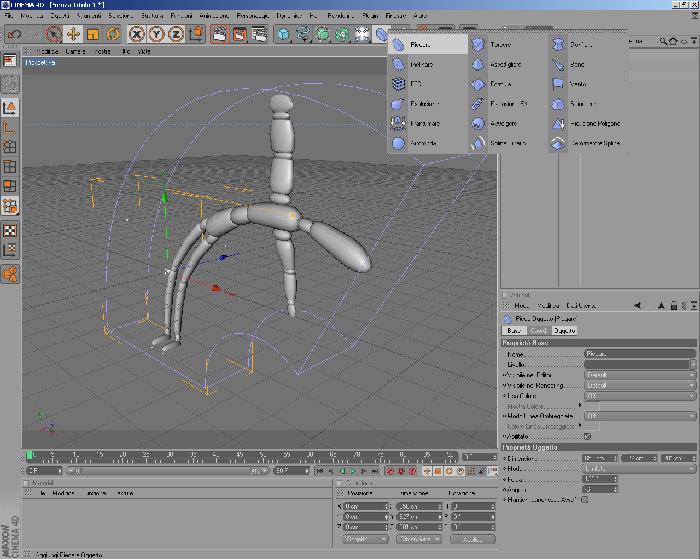700x560 pixels.
Task: Open the spline tools icon
Action: [x=303, y=34]
